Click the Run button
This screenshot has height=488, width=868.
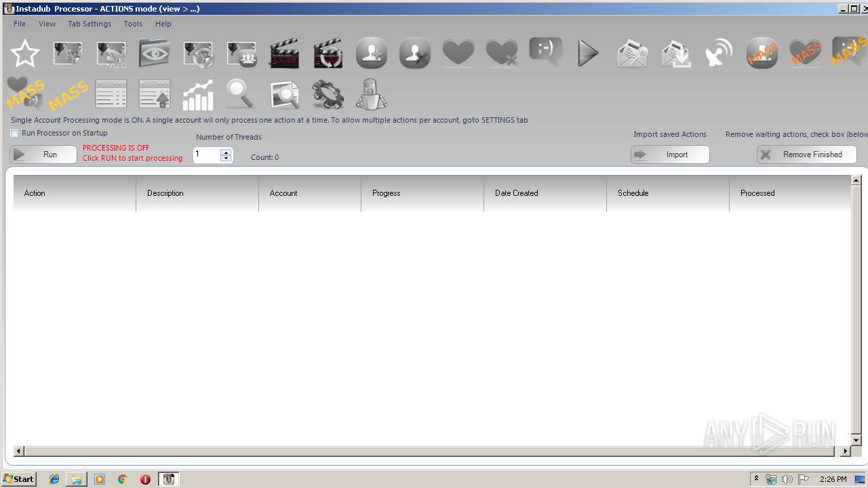click(43, 155)
